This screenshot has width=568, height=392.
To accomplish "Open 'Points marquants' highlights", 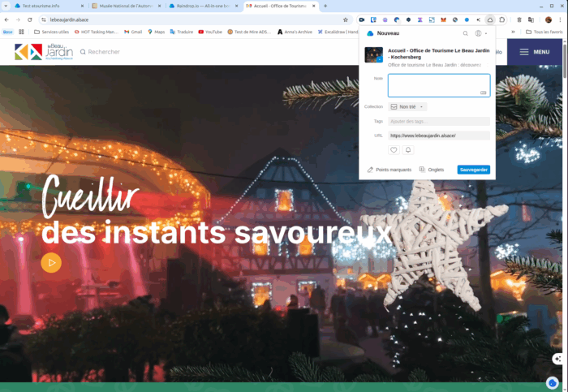I will (389, 170).
